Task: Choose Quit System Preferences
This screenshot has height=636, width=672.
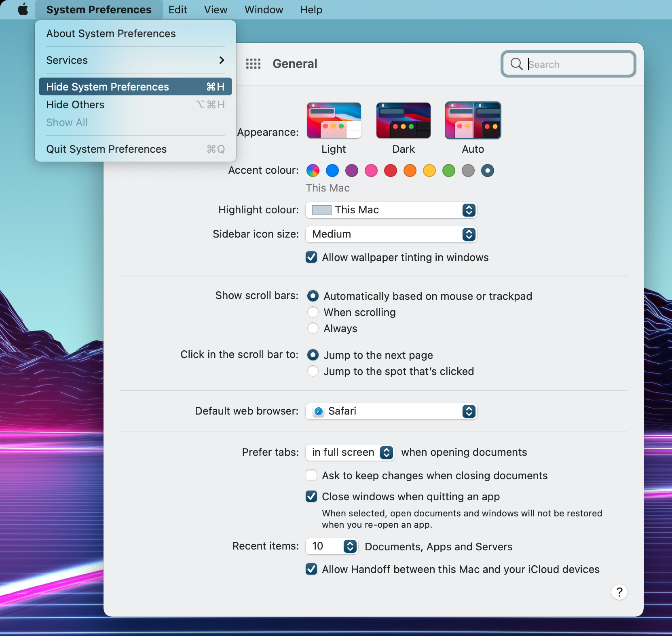Action: coord(135,149)
